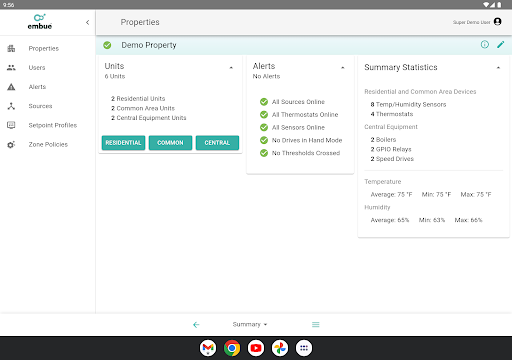Open the Properties sidebar icon
512x360 pixels.
pos(11,49)
